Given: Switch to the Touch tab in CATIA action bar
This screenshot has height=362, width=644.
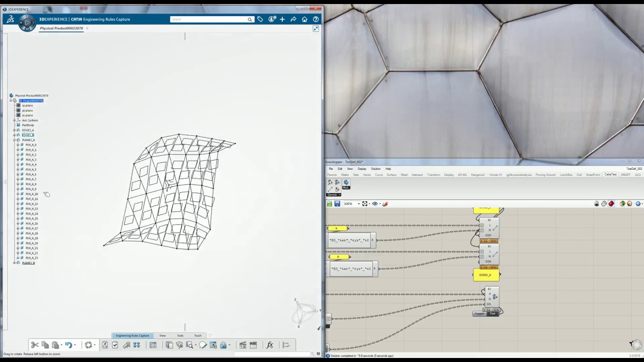Looking at the screenshot, I should [x=198, y=335].
